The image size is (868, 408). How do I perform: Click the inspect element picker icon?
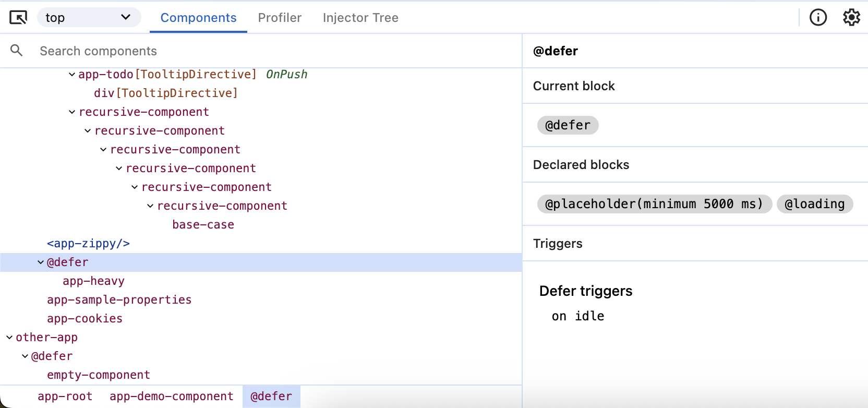pyautogui.click(x=18, y=18)
